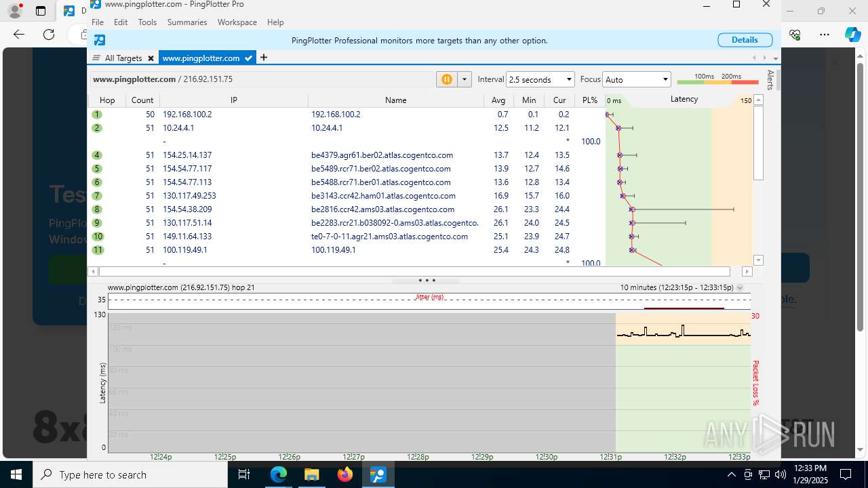
Task: Open the notification center icon
Action: tap(846, 474)
